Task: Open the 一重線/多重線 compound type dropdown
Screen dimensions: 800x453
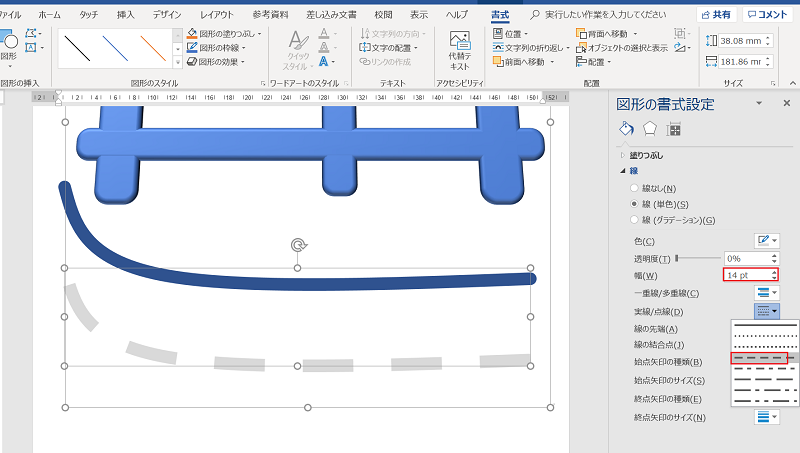Action: (767, 293)
